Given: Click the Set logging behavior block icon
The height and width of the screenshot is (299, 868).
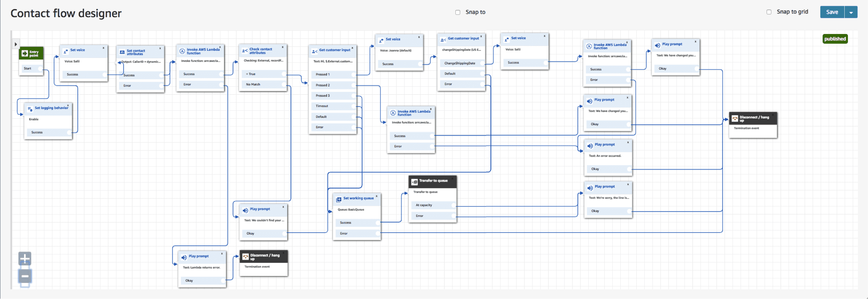Looking at the screenshot, I should coord(30,109).
